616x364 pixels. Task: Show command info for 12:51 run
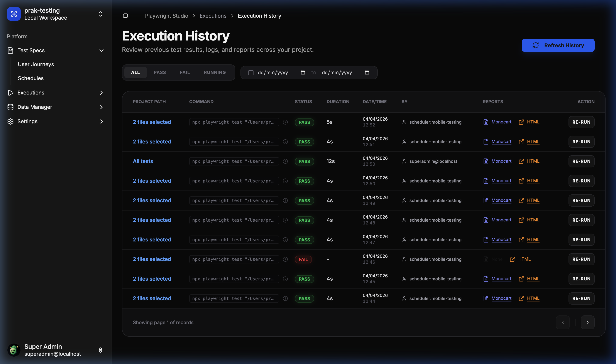[x=285, y=142]
